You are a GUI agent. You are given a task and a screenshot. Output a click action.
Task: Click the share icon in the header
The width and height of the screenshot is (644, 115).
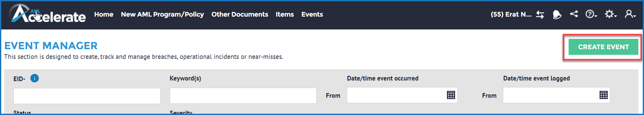[x=574, y=14]
